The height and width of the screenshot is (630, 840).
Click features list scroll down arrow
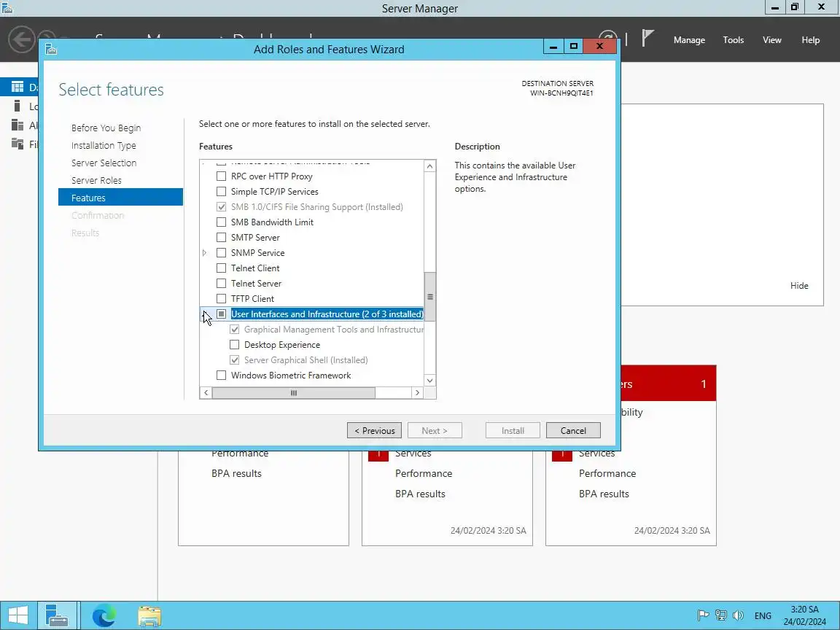429,381
